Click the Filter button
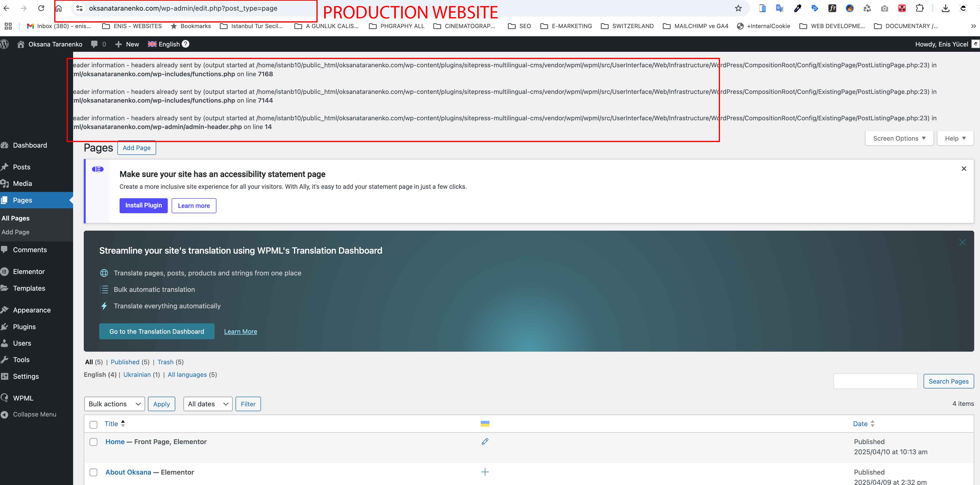Viewport: 980px width, 485px height. point(248,404)
